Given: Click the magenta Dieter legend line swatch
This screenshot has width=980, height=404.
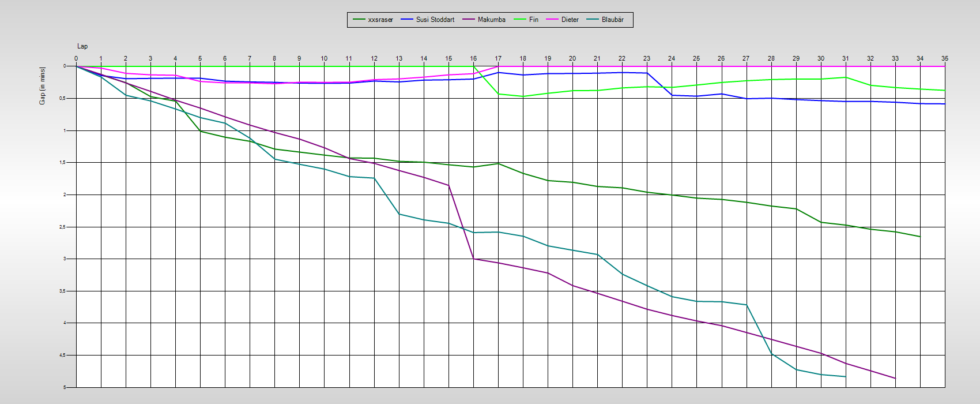Looking at the screenshot, I should click(552, 20).
